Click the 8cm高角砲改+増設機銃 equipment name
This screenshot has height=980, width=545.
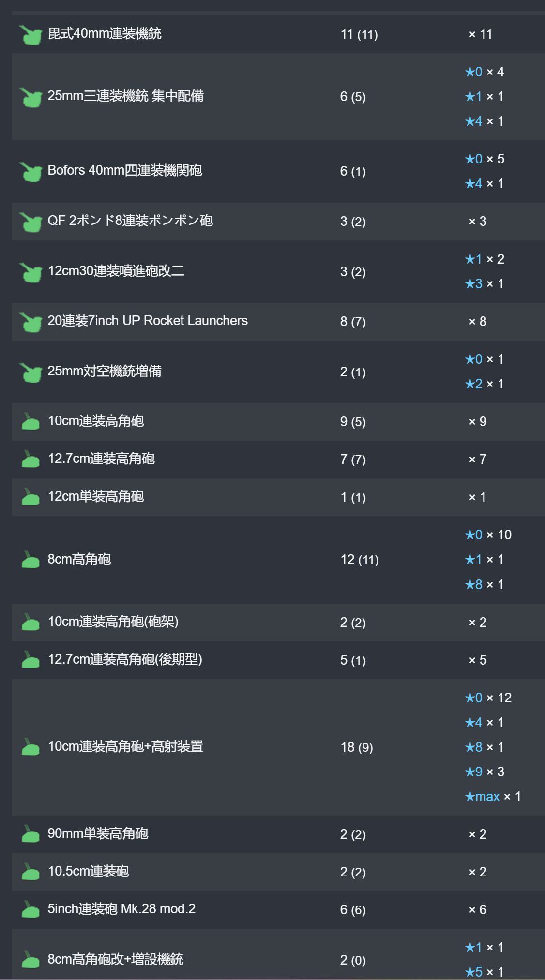[115, 960]
